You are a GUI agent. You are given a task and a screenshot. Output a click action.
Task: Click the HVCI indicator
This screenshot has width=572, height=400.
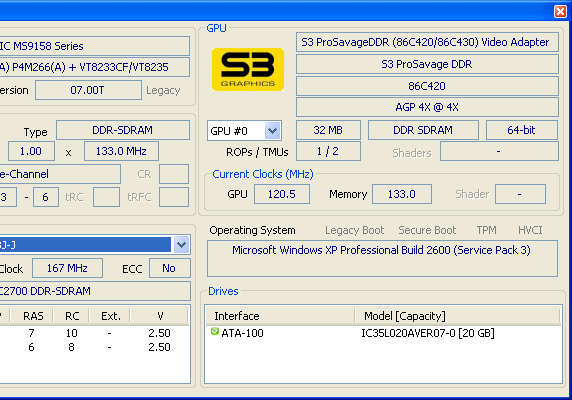[x=530, y=230]
